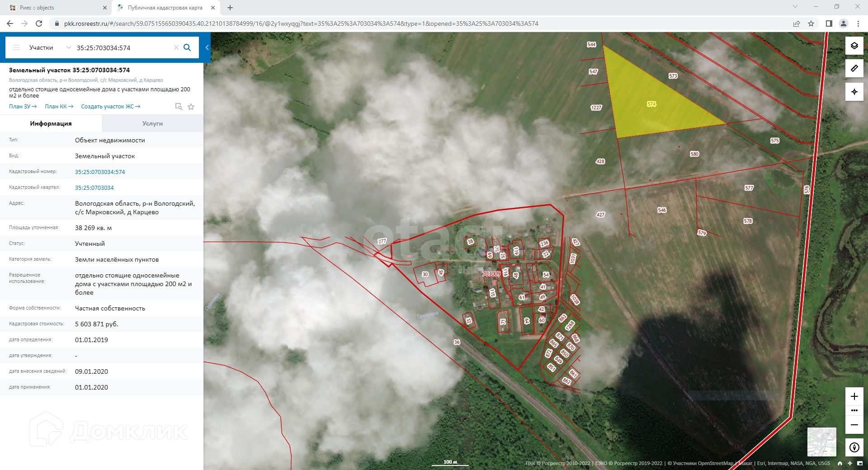Close the Риес :: objects browser tab
The height and width of the screenshot is (470, 868).
[105, 8]
